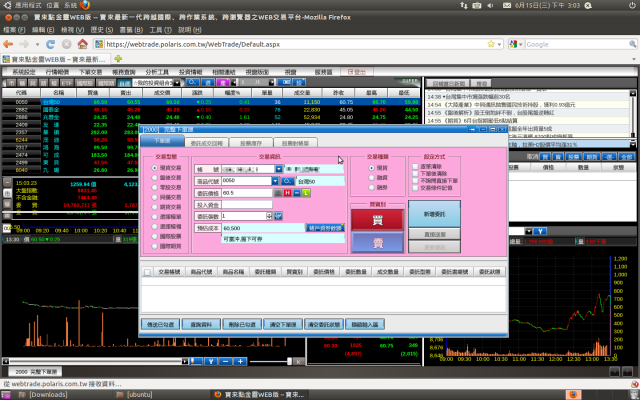Screen dimensions: 640x400
Task: Click the chart minus zoom button
Action: click(226, 361)
